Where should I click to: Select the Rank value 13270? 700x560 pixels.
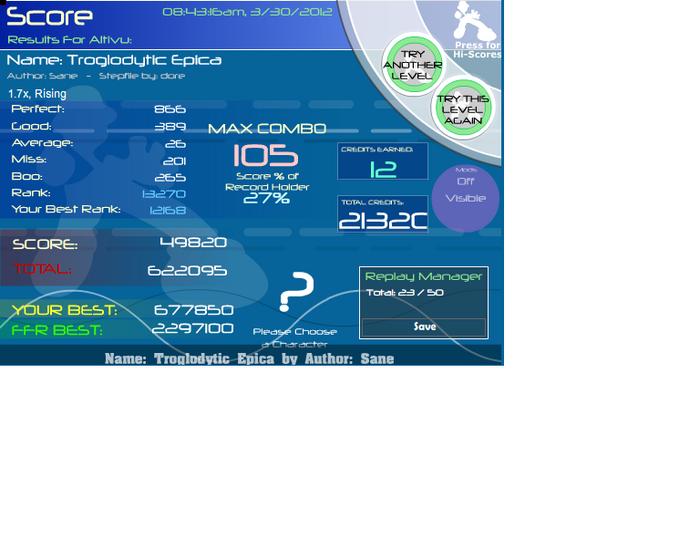point(164,194)
